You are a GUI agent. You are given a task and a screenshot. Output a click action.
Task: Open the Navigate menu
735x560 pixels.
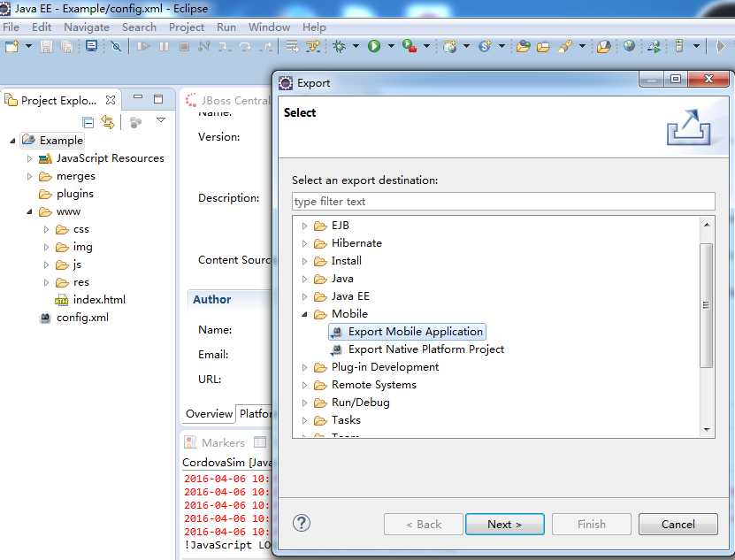click(87, 27)
